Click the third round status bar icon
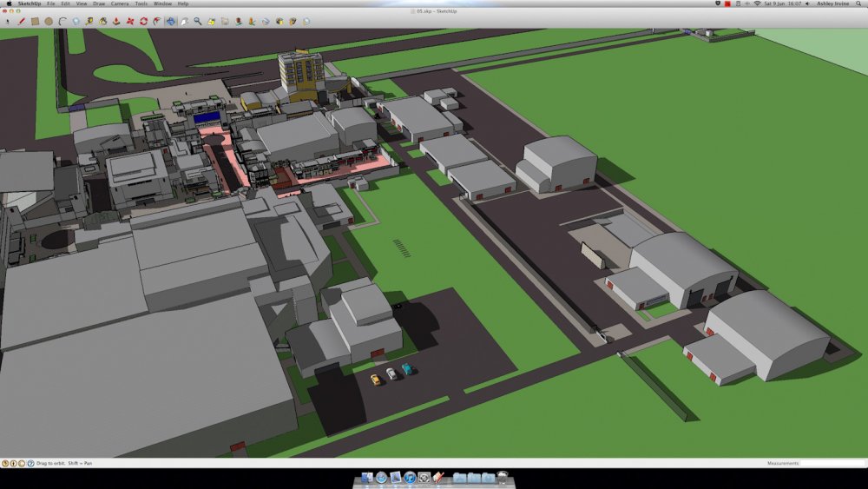868x489 pixels. 22,464
